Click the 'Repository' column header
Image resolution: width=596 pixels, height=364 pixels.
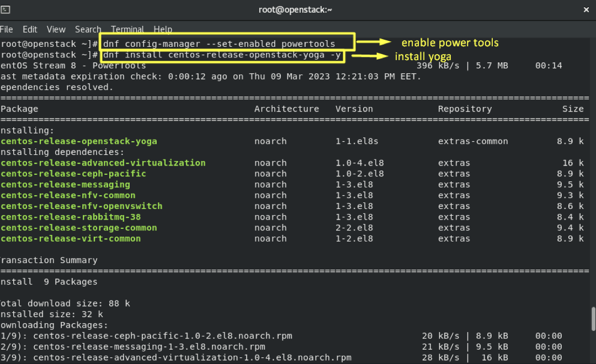tap(465, 109)
